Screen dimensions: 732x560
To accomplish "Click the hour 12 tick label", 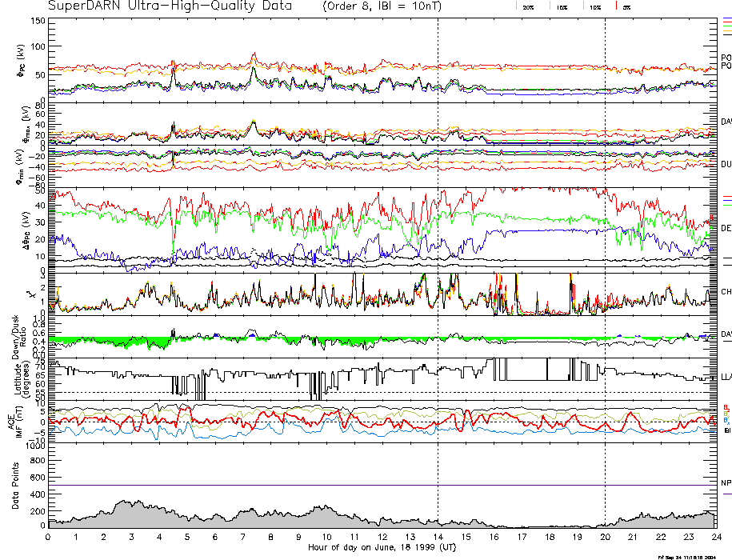I will pyautogui.click(x=382, y=537).
